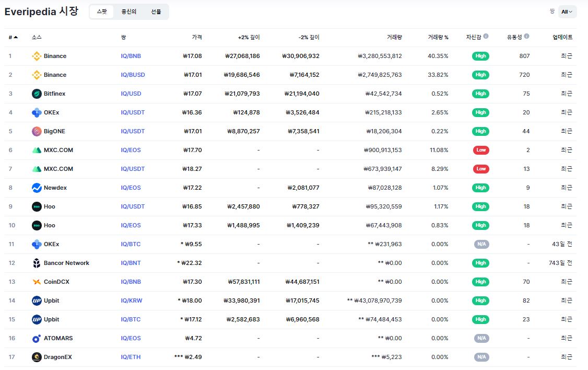The width and height of the screenshot is (588, 370).
Task: Click the OKEx logo in the IQ/BTC row
Action: point(37,244)
